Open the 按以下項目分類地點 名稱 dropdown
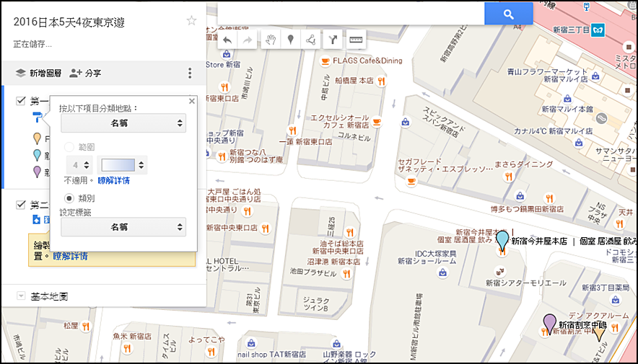 pyautogui.click(x=123, y=123)
